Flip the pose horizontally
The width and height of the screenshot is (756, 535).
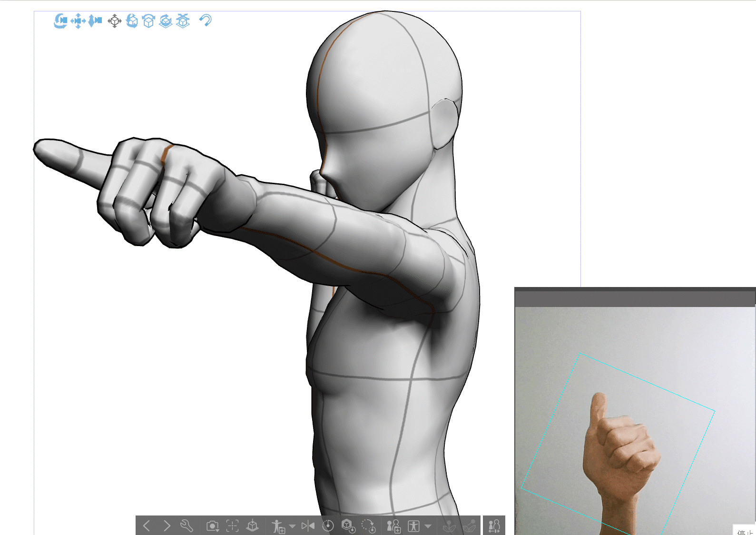(308, 525)
